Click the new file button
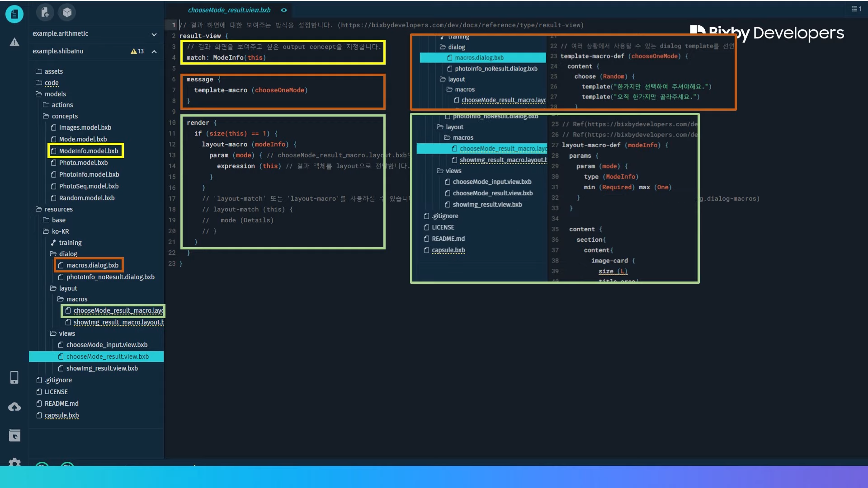Screen dimensions: 868x488 45,13
